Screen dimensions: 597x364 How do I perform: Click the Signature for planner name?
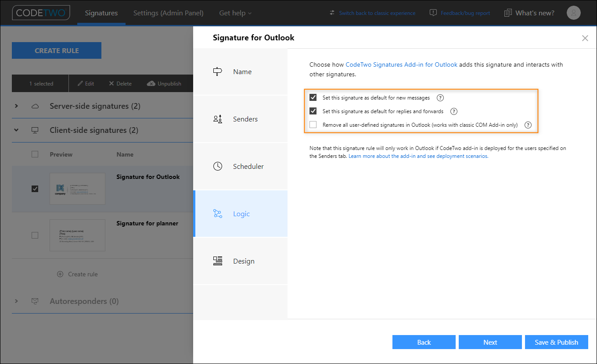pyautogui.click(x=147, y=223)
